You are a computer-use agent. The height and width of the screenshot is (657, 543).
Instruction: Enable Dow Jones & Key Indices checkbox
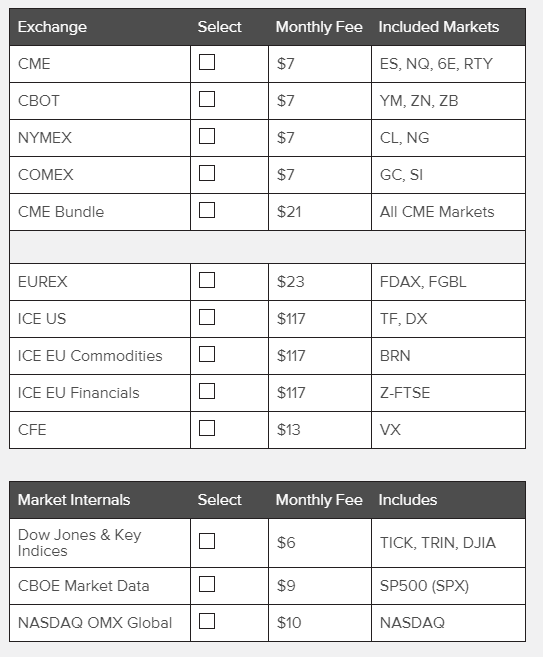(x=207, y=541)
